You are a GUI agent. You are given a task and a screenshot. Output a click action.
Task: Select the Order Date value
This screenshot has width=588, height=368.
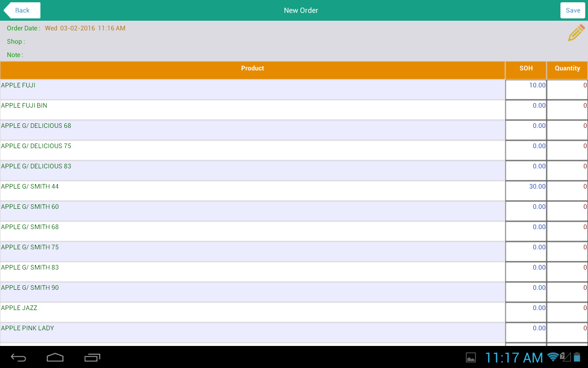(x=85, y=28)
